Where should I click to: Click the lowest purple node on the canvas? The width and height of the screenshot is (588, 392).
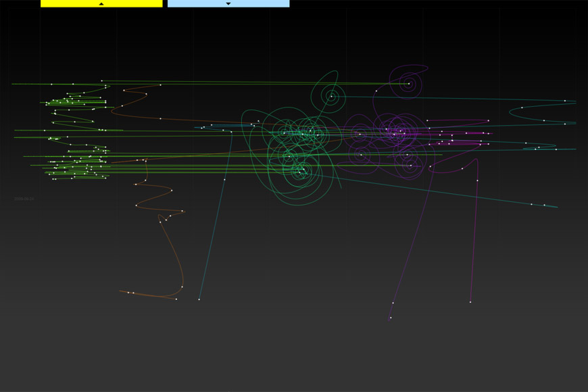pos(390,318)
